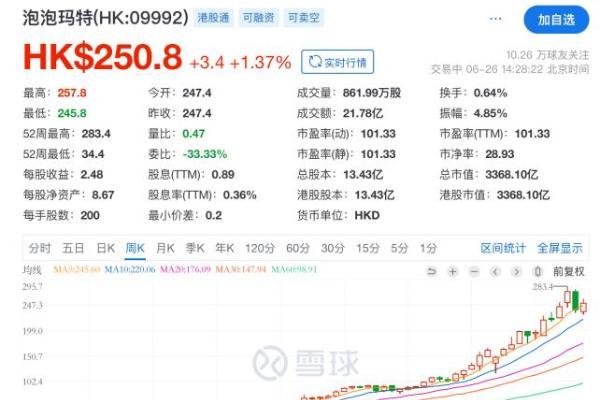Open 区间统计 range statistics
The image size is (600, 400).
[503, 248]
